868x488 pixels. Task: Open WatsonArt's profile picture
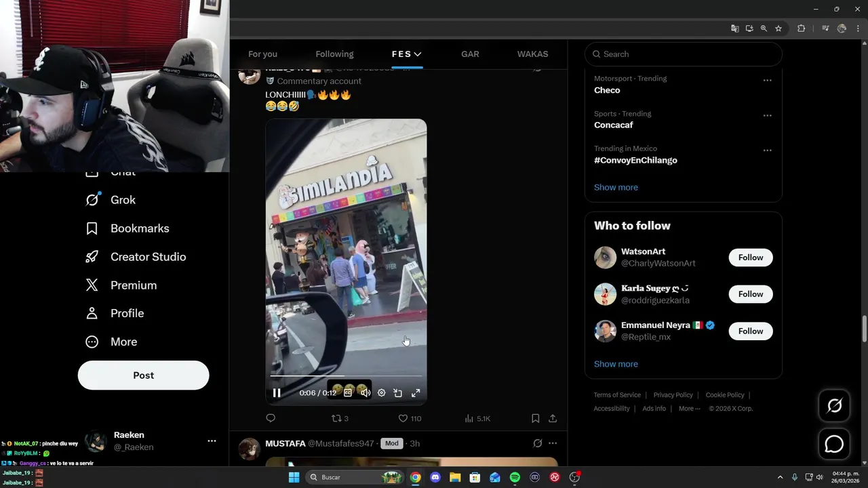click(x=606, y=258)
